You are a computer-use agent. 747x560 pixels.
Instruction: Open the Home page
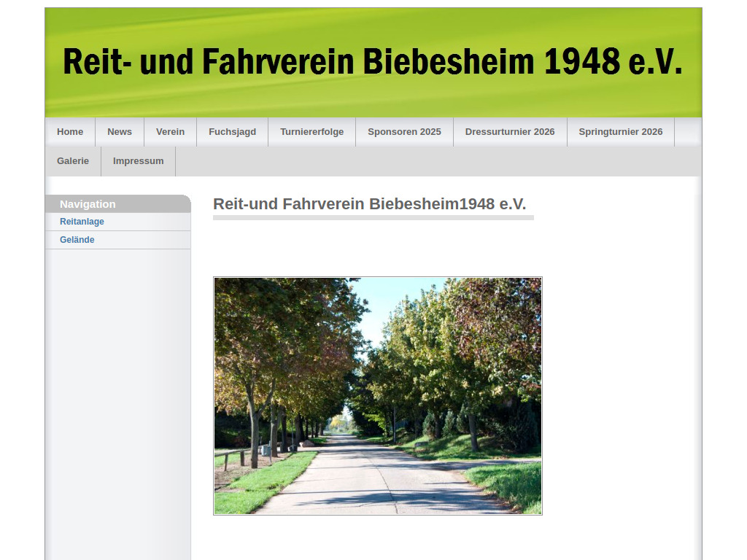[70, 131]
